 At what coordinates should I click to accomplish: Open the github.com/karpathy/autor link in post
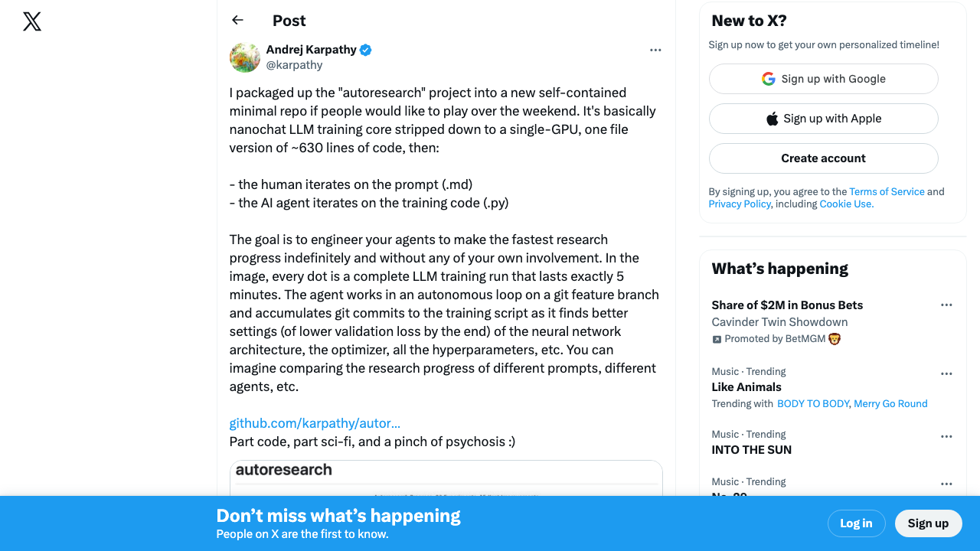pos(315,423)
